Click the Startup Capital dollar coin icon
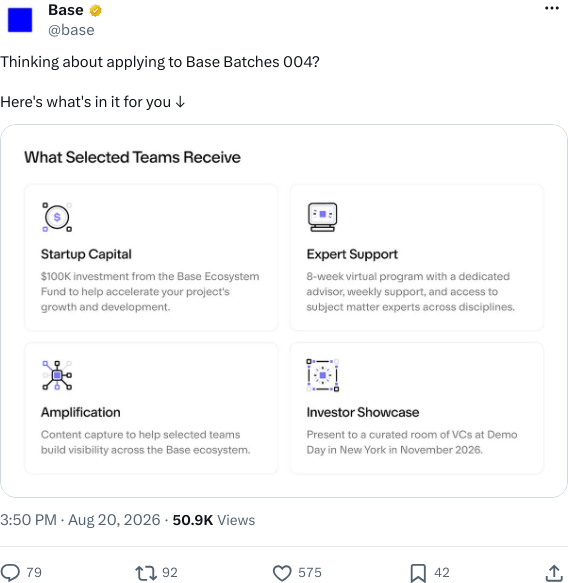The width and height of the screenshot is (568, 583). [x=57, y=217]
